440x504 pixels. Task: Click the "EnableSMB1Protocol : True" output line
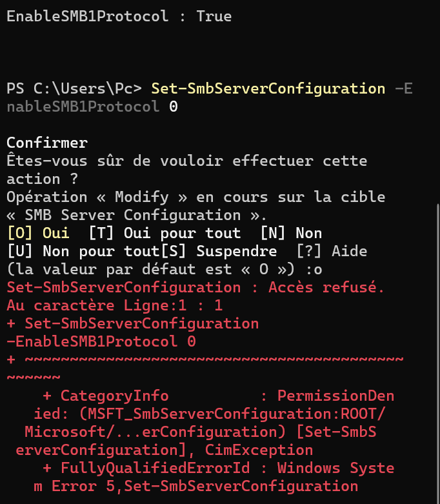119,17
